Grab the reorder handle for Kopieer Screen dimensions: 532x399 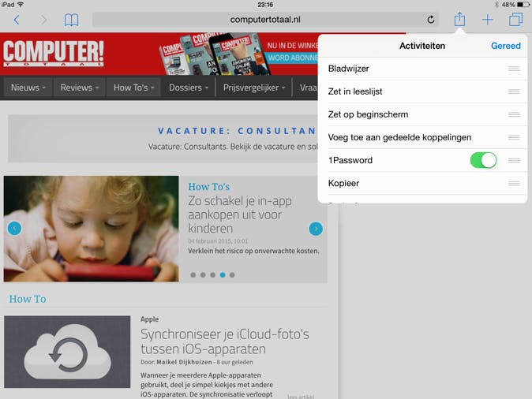[514, 184]
